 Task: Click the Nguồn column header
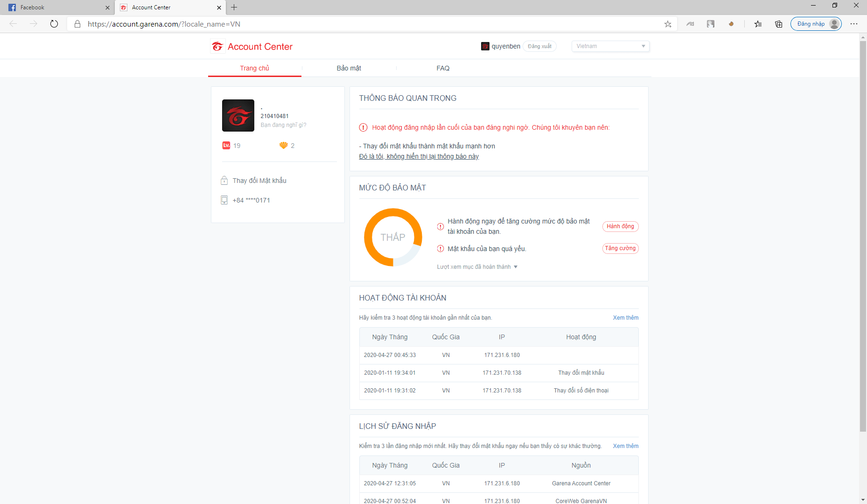pyautogui.click(x=581, y=465)
